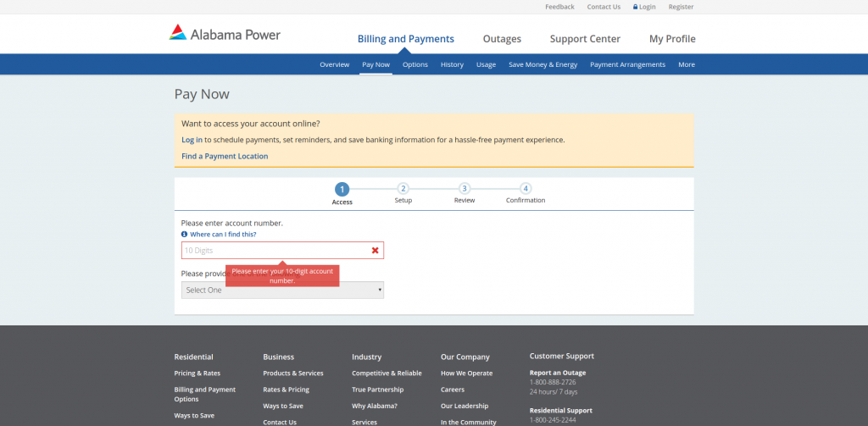Click the Pay Now page heading

click(202, 94)
